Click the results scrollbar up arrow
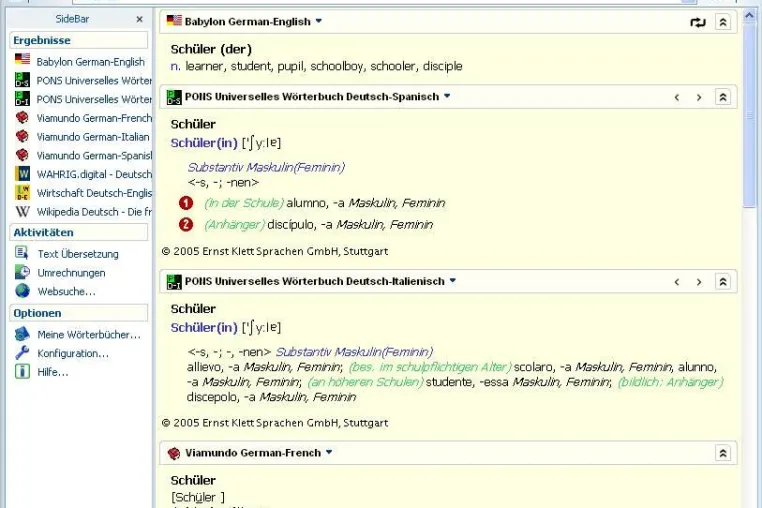762x508 pixels. coord(749,16)
